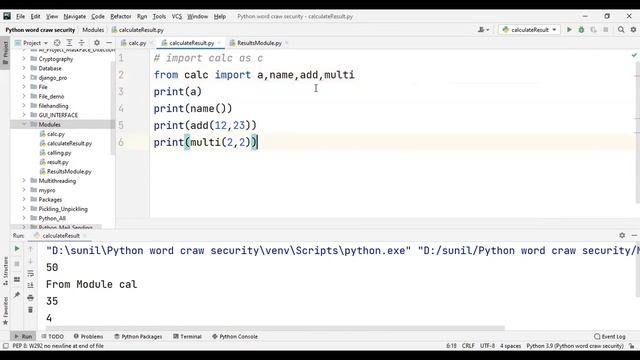
Task: Click the user account icon in toolbar
Action: 483,30
